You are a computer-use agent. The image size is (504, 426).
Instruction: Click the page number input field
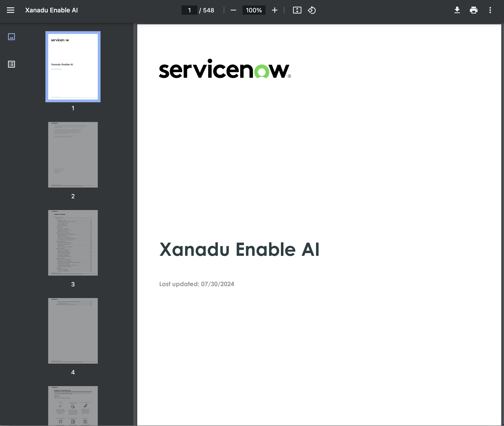(189, 10)
